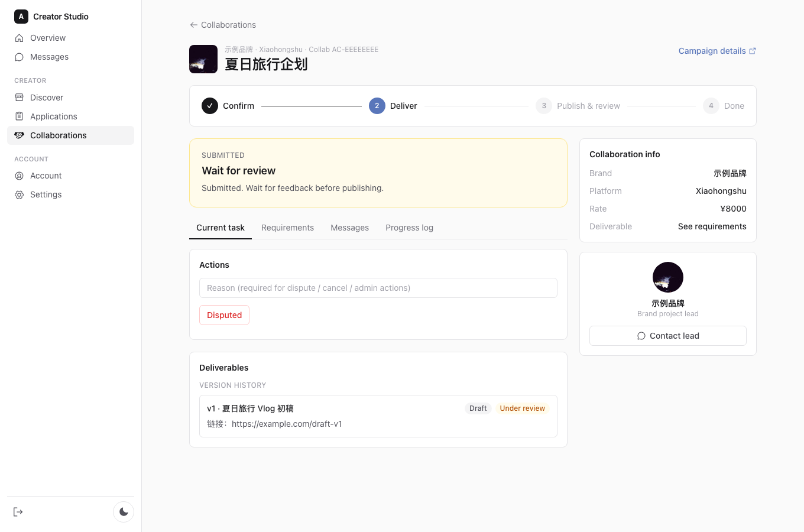Click the Contact lead button

click(x=668, y=336)
